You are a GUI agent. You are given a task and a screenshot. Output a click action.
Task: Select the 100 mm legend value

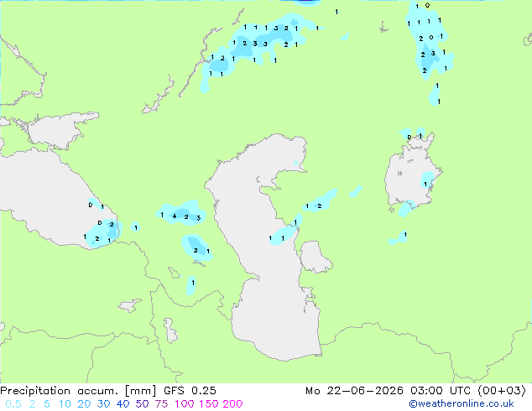point(185,404)
